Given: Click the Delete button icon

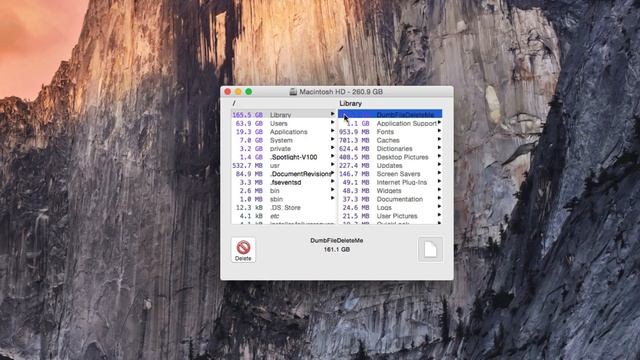Looking at the screenshot, I should [243, 250].
